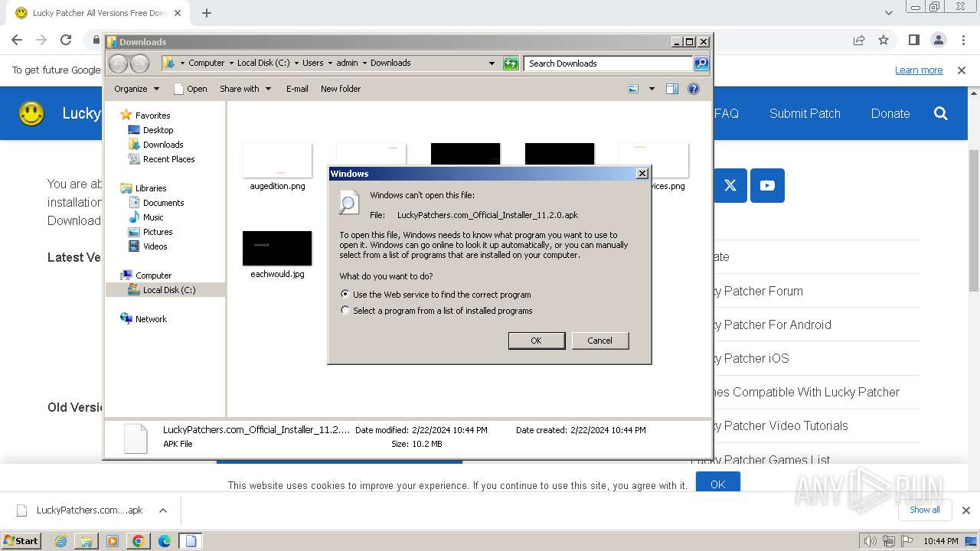Open new Chrome tab with plus
The height and width of the screenshot is (551, 980).
point(207,13)
